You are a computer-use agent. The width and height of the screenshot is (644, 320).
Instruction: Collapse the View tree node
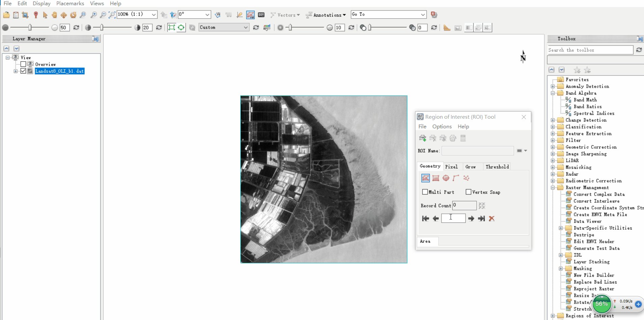[7, 58]
